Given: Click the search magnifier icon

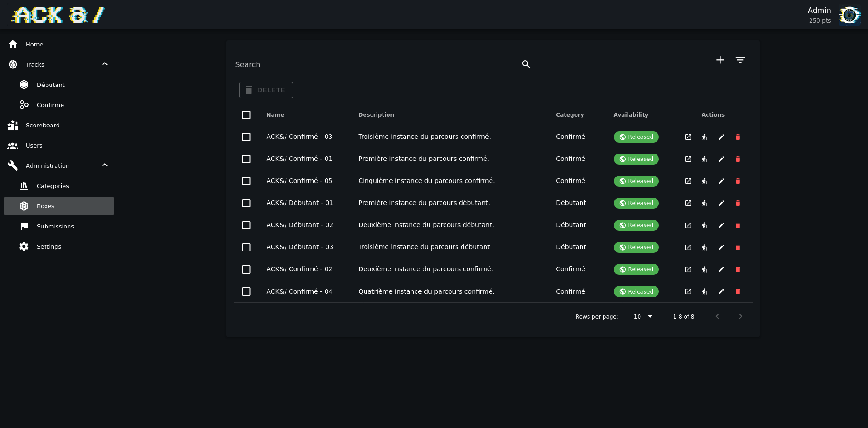Looking at the screenshot, I should click(526, 64).
